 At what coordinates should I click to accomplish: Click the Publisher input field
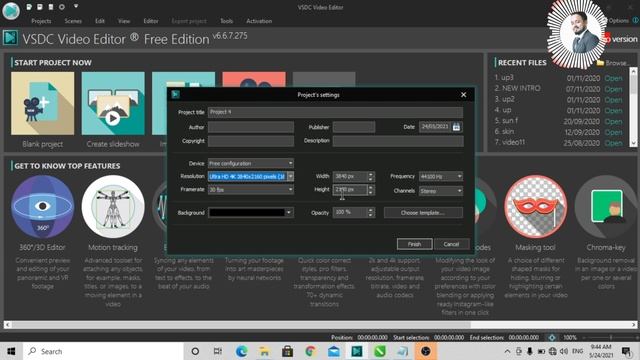click(x=354, y=127)
